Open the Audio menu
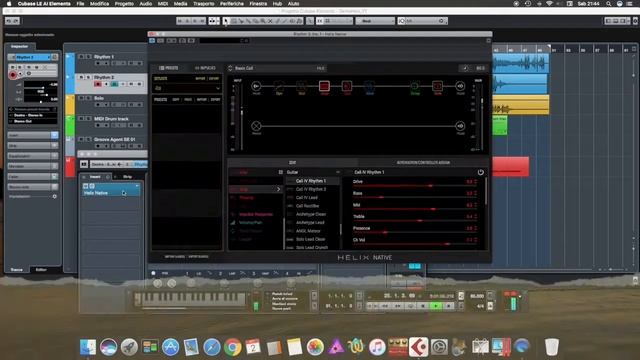The image size is (640, 360). click(x=146, y=3)
